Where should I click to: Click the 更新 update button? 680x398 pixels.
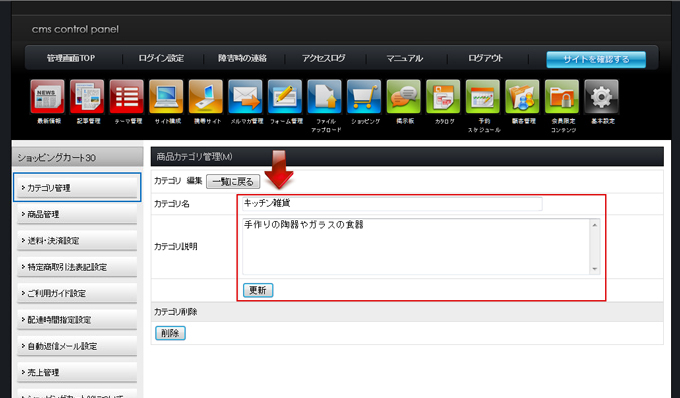[x=258, y=290]
